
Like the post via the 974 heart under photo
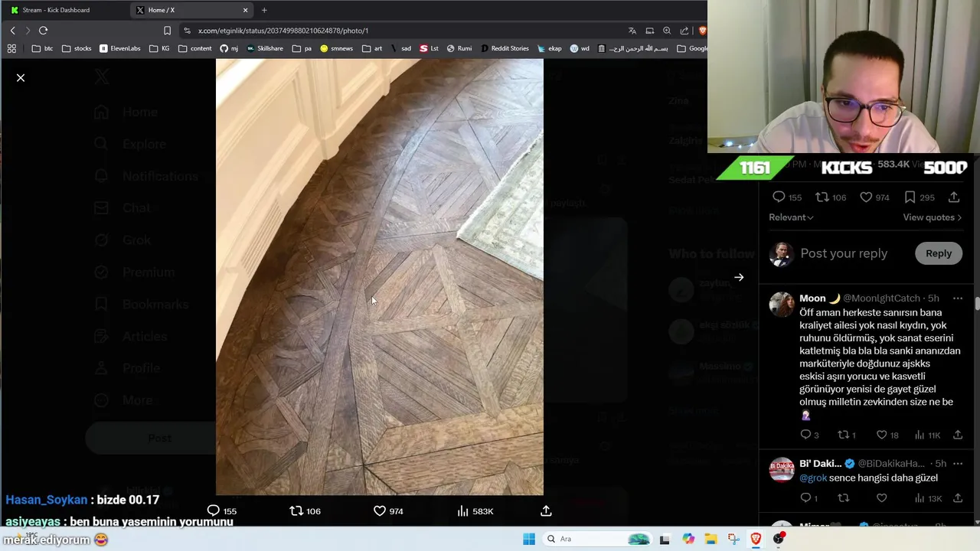tap(379, 510)
